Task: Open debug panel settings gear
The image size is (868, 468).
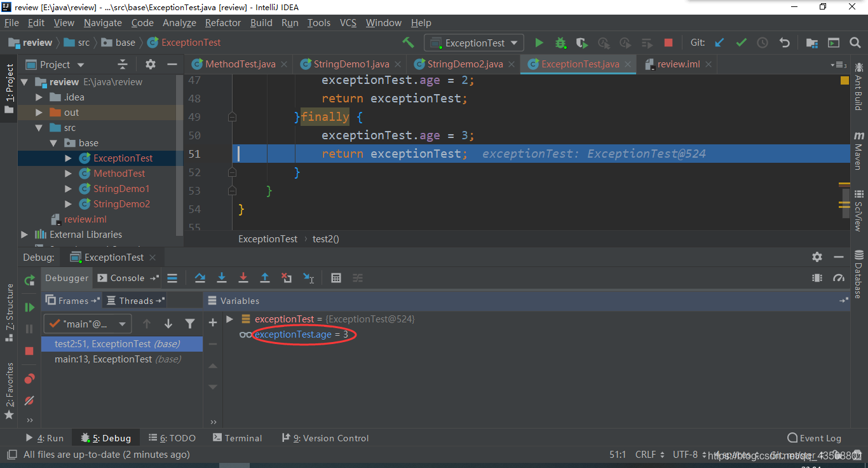Action: (x=817, y=257)
